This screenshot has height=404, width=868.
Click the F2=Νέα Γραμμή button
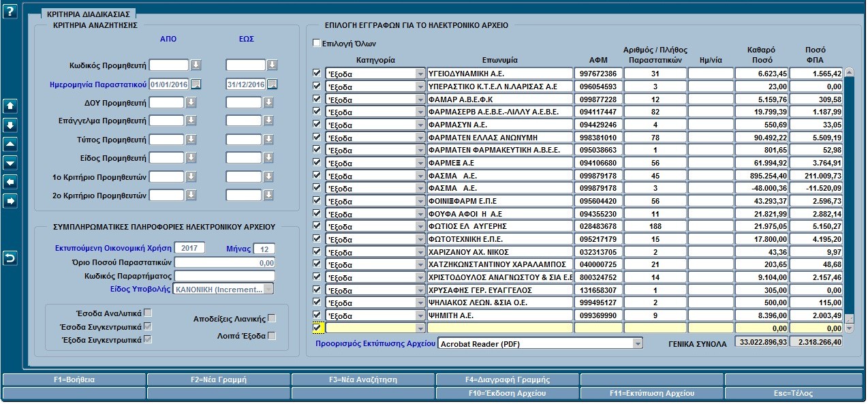[219, 379]
